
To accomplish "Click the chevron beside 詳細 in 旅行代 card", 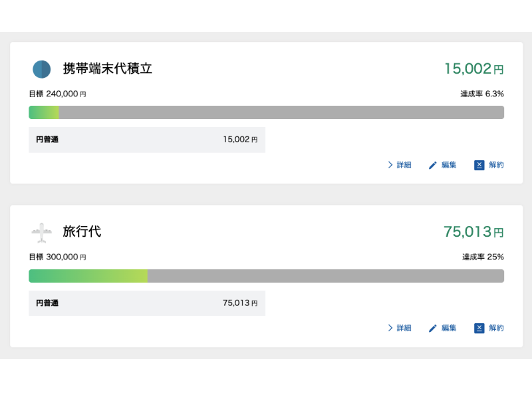I will (390, 328).
